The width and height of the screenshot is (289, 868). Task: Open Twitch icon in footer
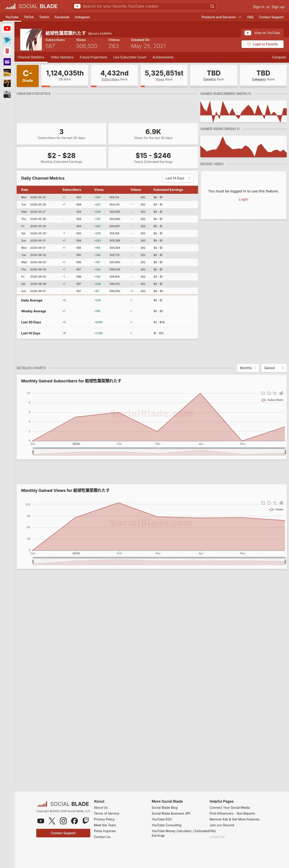tap(86, 821)
